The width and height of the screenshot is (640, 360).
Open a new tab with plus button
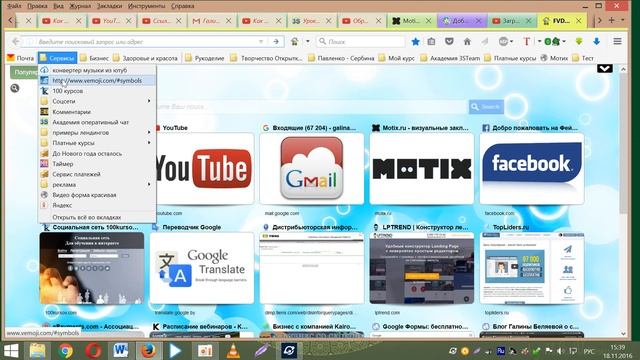click(x=611, y=20)
